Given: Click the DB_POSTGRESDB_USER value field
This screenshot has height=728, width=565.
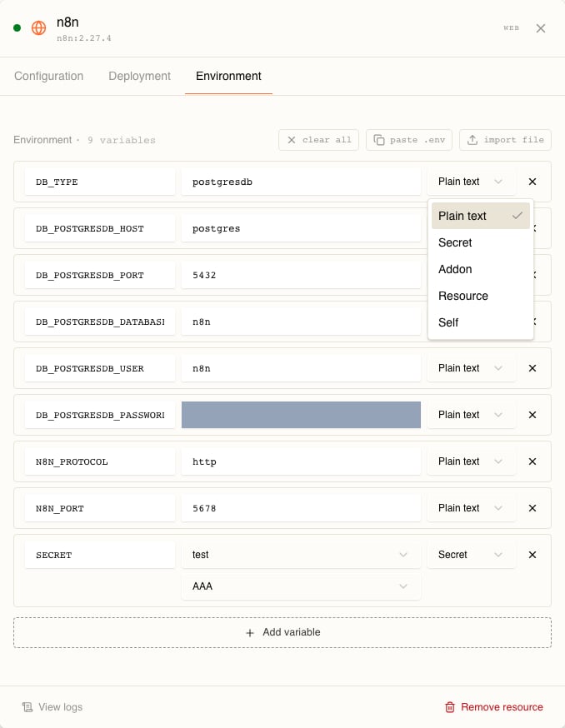Looking at the screenshot, I should [301, 368].
